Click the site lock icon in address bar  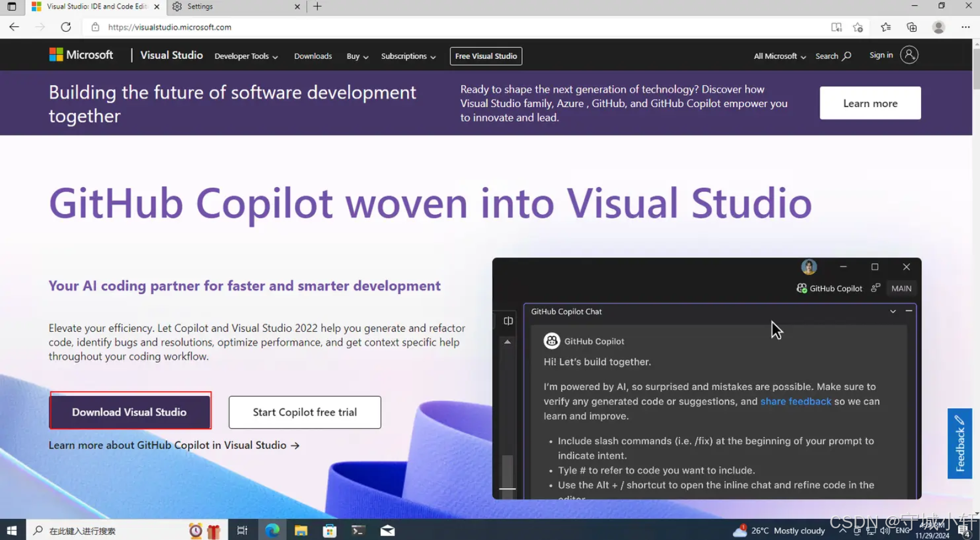coord(95,27)
